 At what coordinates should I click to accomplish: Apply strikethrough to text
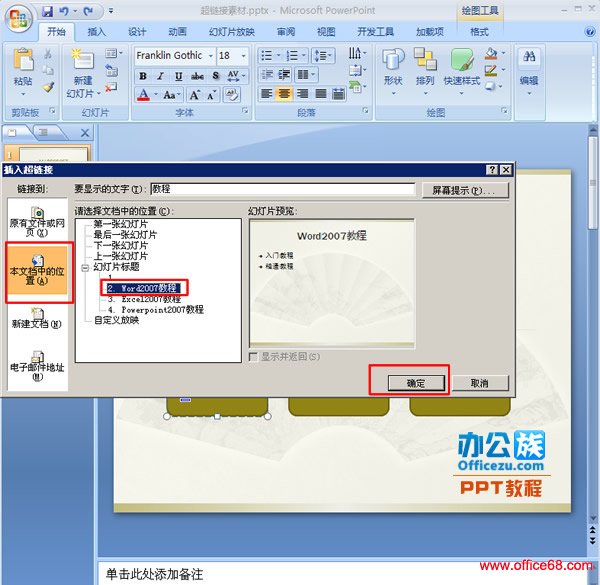coord(197,76)
